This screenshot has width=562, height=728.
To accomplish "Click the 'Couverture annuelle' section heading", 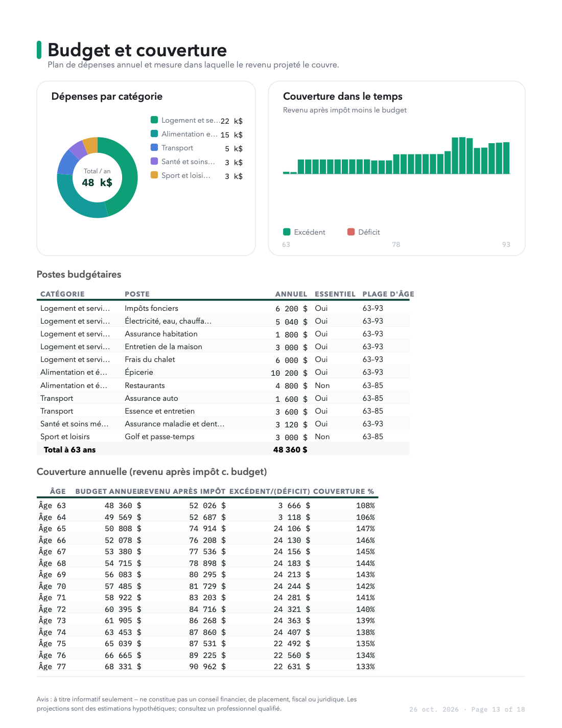I will coord(152,472).
